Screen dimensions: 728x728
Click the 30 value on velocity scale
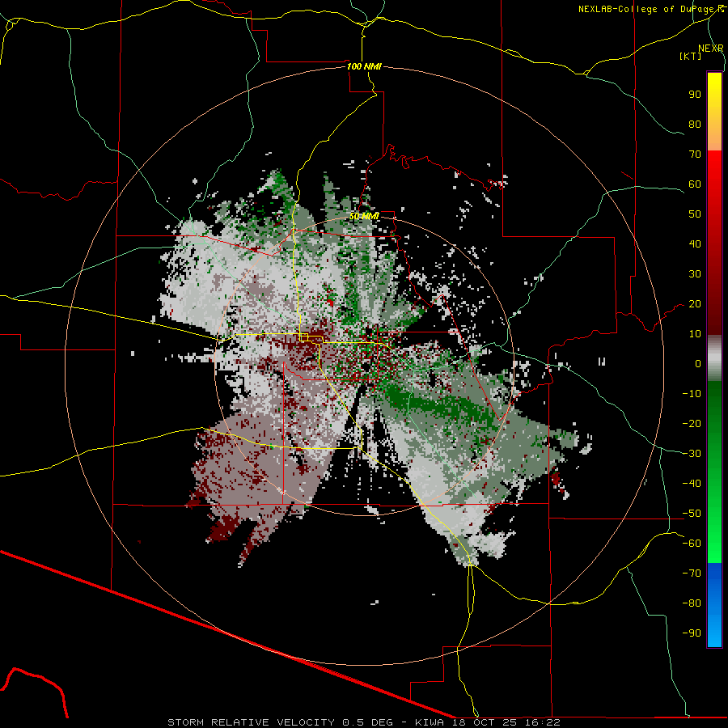pos(695,274)
